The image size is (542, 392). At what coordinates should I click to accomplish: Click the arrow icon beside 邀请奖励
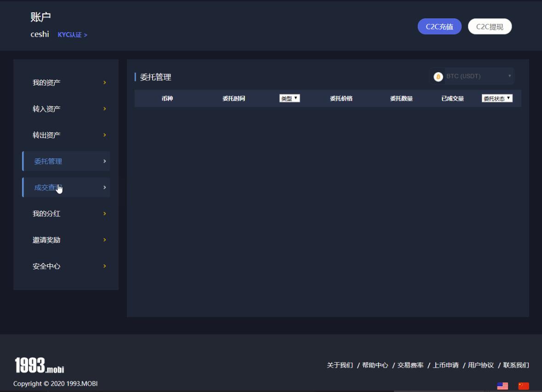pos(104,240)
